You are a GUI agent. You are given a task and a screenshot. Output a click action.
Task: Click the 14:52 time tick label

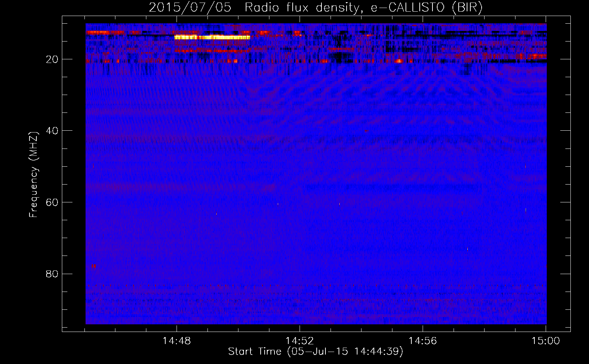pyautogui.click(x=300, y=341)
